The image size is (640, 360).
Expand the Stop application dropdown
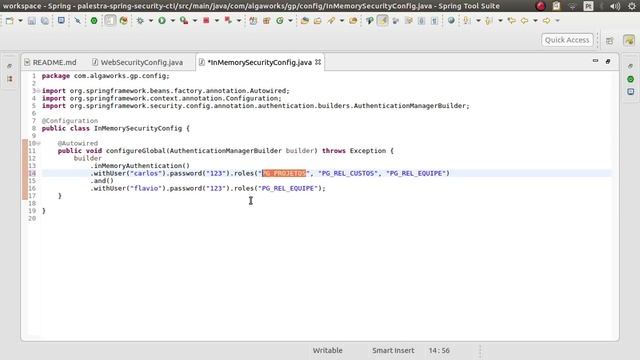click(x=217, y=20)
